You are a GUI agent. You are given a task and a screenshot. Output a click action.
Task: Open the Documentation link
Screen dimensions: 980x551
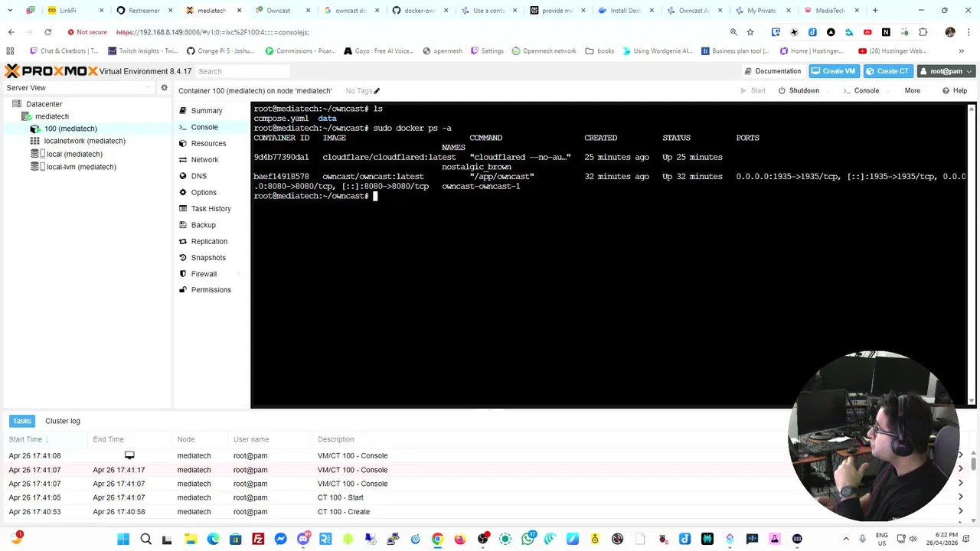[773, 71]
